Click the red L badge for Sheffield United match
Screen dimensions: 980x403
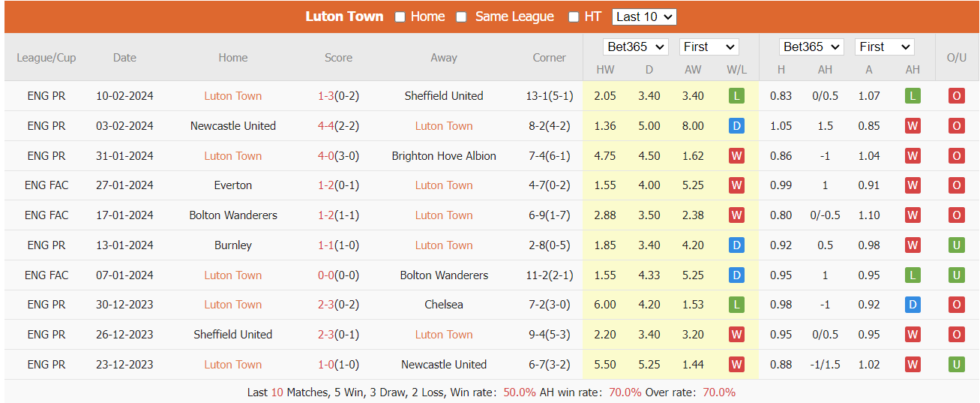pos(736,96)
